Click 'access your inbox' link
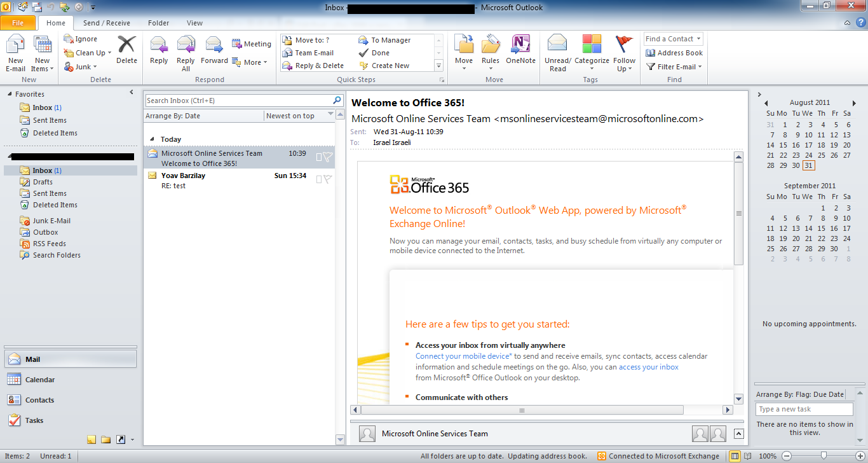This screenshot has width=868, height=463. 649,367
